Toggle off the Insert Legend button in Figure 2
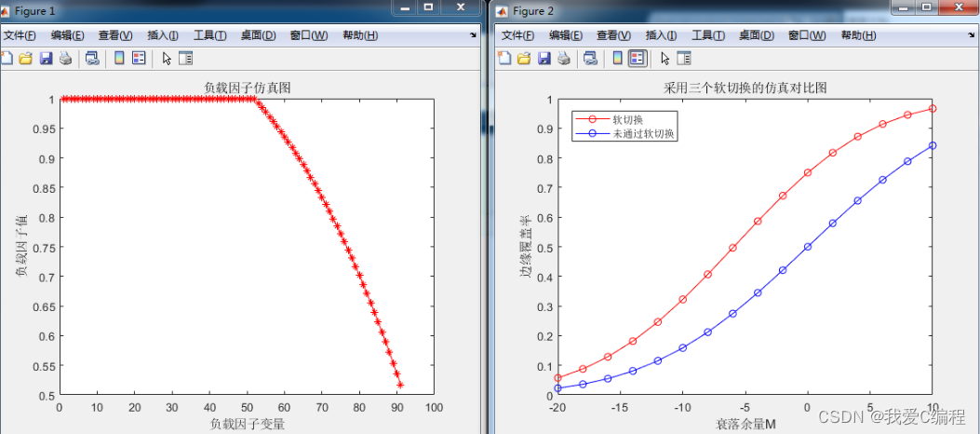Viewport: 980px width, 434px height. [638, 59]
